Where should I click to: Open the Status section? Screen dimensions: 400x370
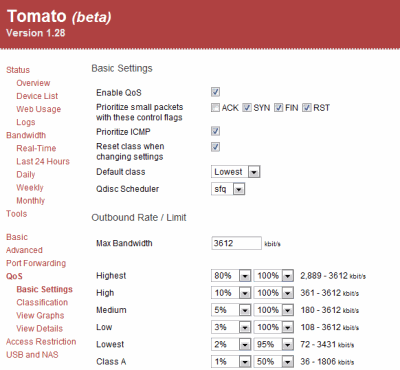18,70
